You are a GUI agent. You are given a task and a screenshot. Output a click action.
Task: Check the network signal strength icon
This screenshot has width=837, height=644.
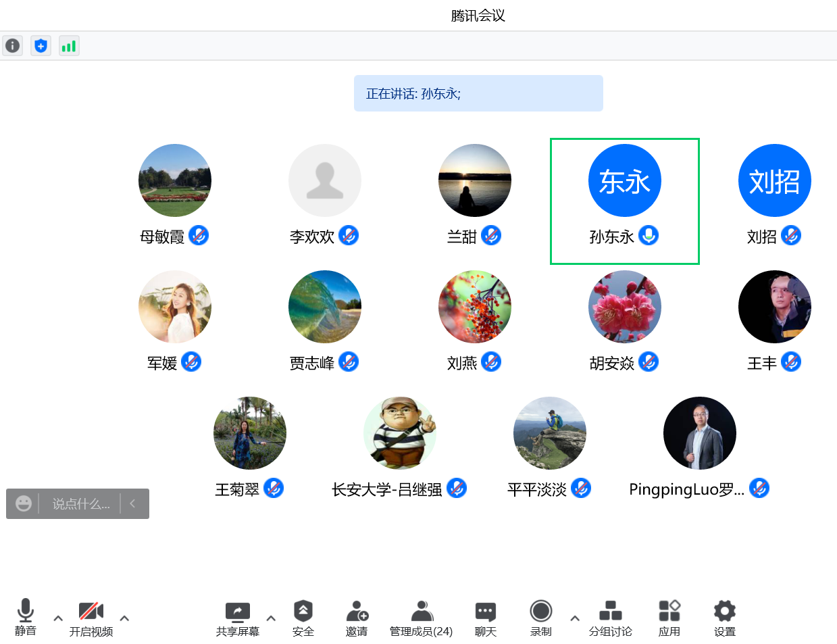69,46
